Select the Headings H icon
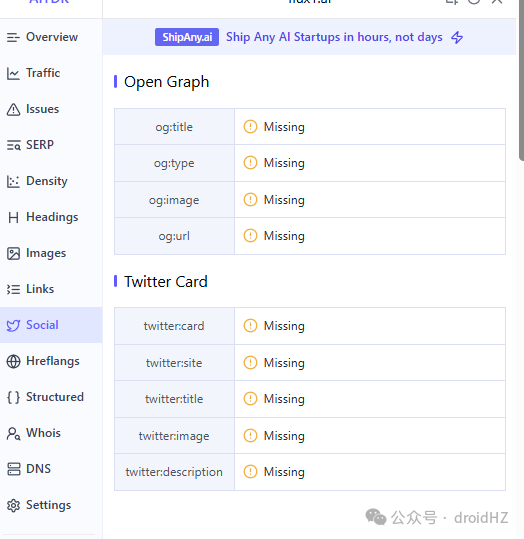524x539 pixels. [13, 217]
